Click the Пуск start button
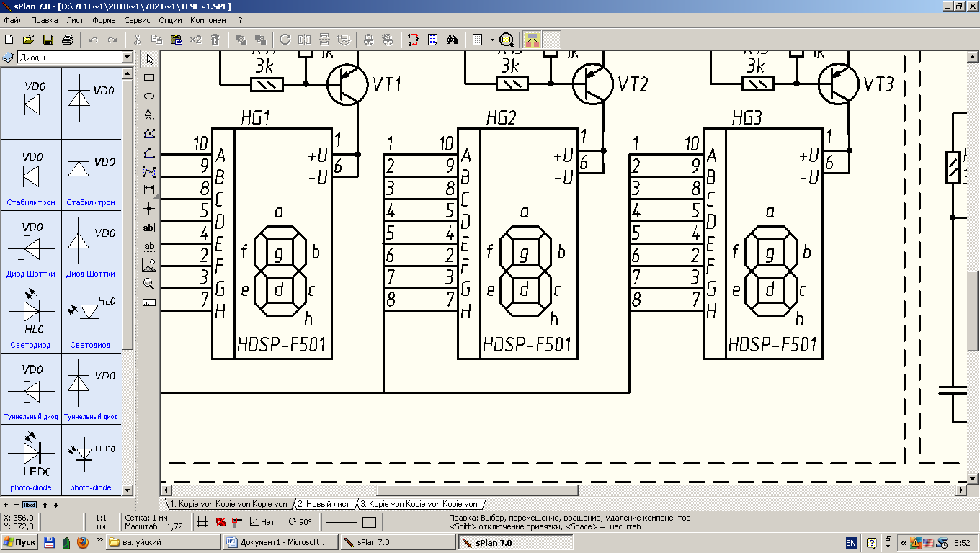980x553 pixels. click(x=20, y=542)
